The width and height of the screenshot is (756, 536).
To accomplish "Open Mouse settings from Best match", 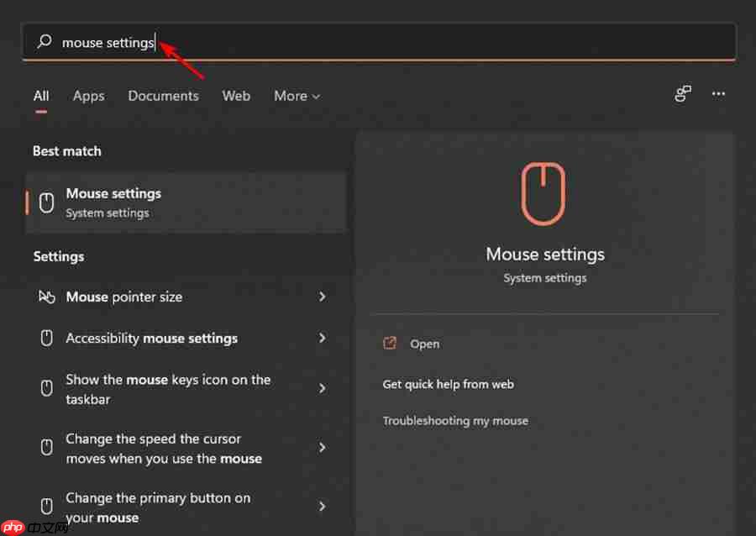I will point(113,202).
